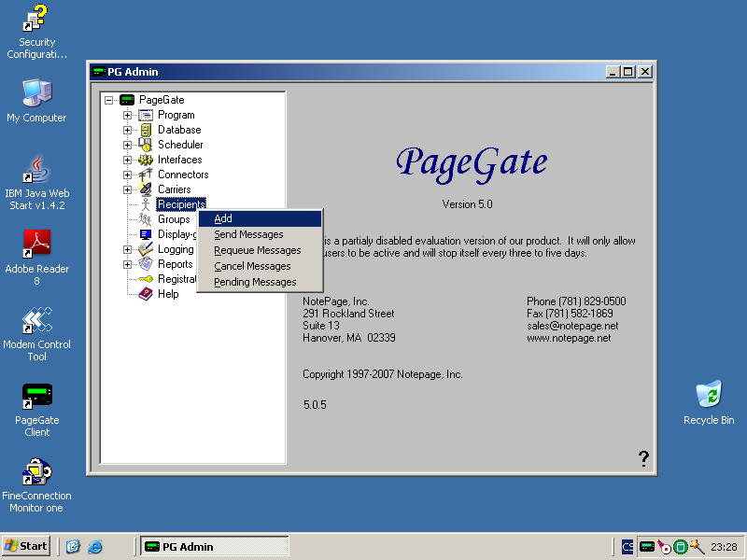Viewport: 747px width, 560px height.
Task: Select the Connectors label in the tree
Action: pyautogui.click(x=183, y=175)
